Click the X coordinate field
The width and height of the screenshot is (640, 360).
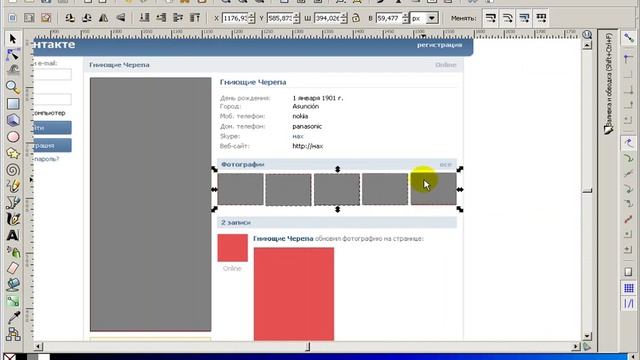(235, 18)
